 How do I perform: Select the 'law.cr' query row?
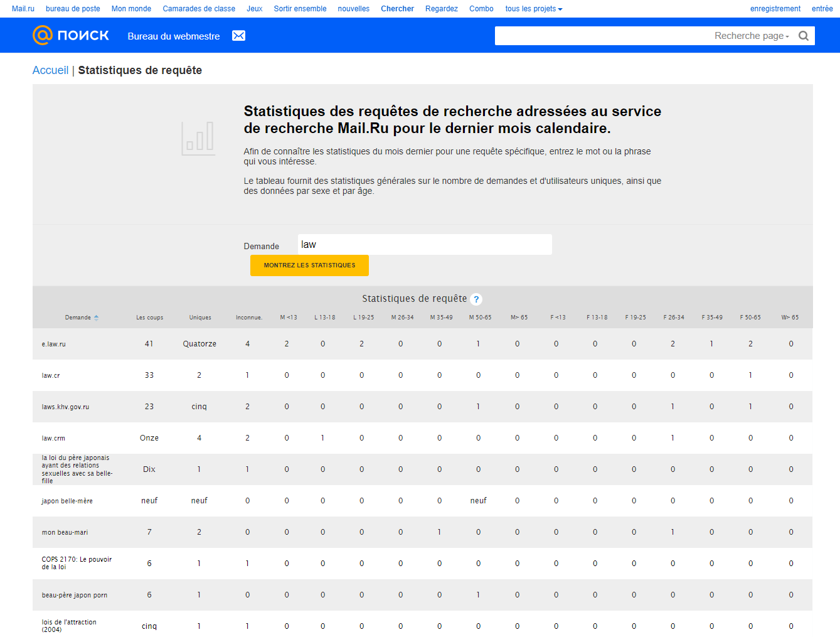pyautogui.click(x=422, y=375)
